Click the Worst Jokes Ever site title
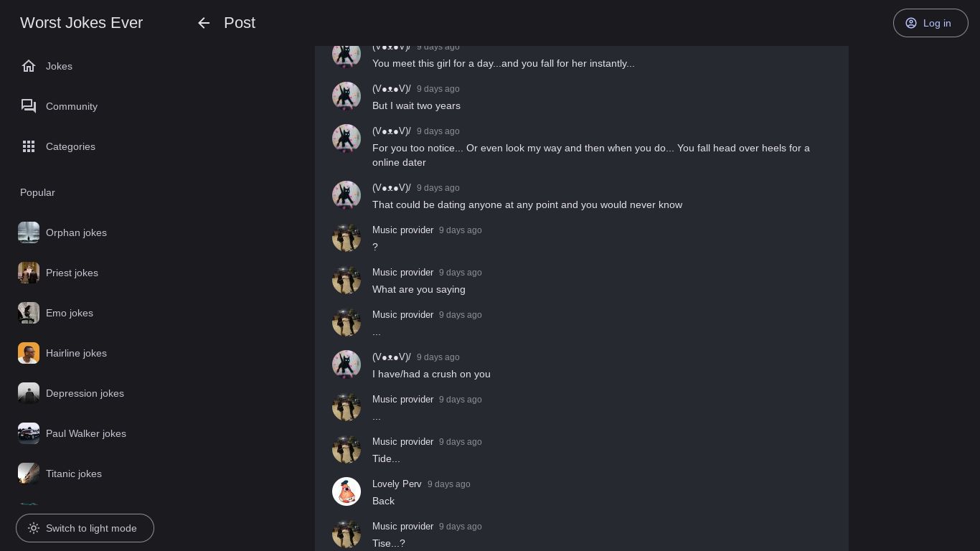980x551 pixels. [x=81, y=23]
